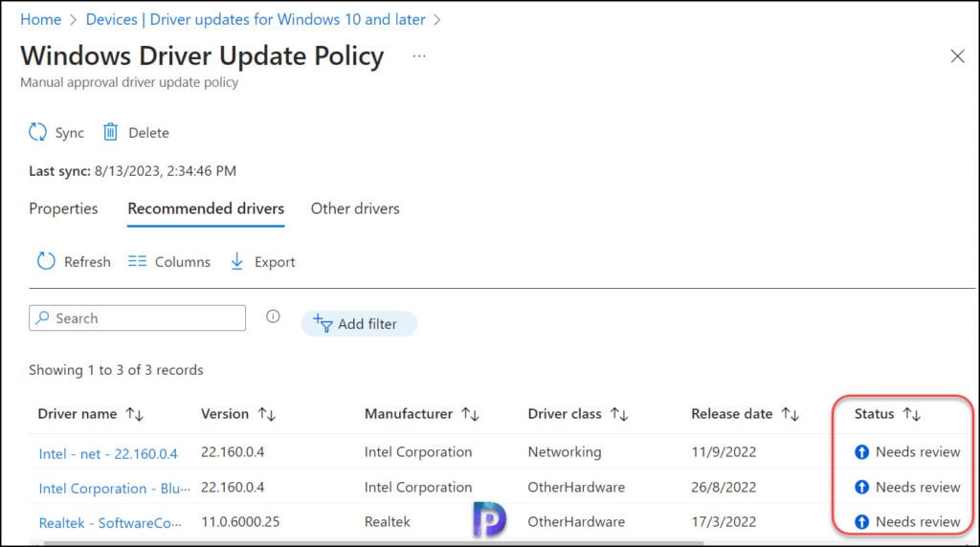Click Needs review icon in 26/8/2022 row
This screenshot has width=980, height=547.
(x=862, y=487)
